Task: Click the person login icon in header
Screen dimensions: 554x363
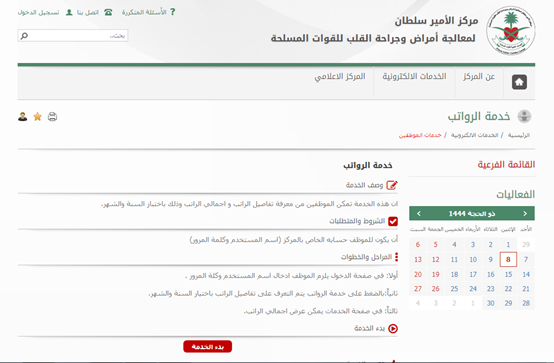Action: 69,12
